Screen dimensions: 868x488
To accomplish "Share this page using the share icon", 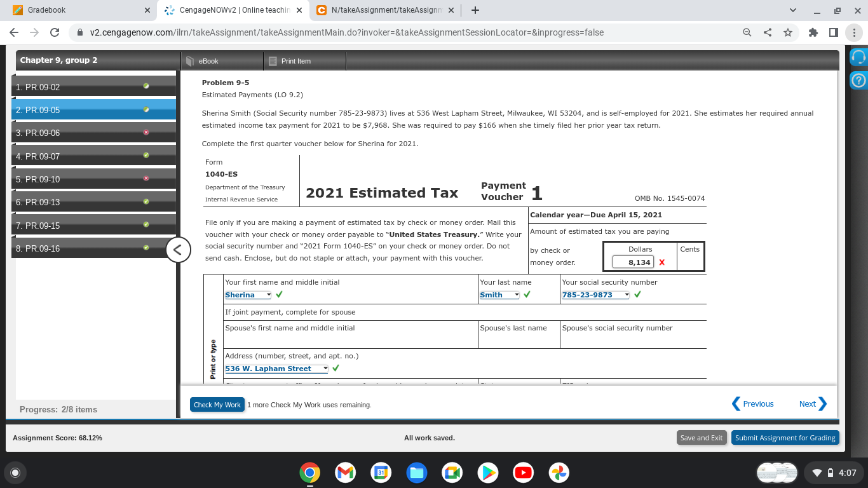I will click(768, 32).
